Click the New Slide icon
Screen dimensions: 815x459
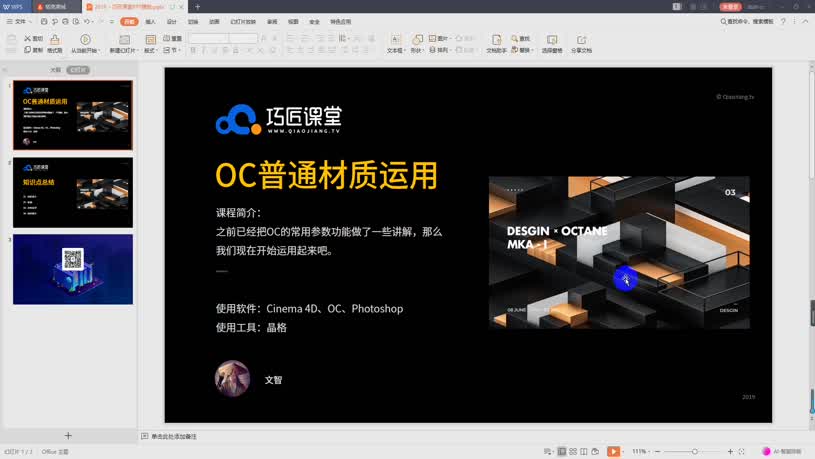(x=124, y=40)
